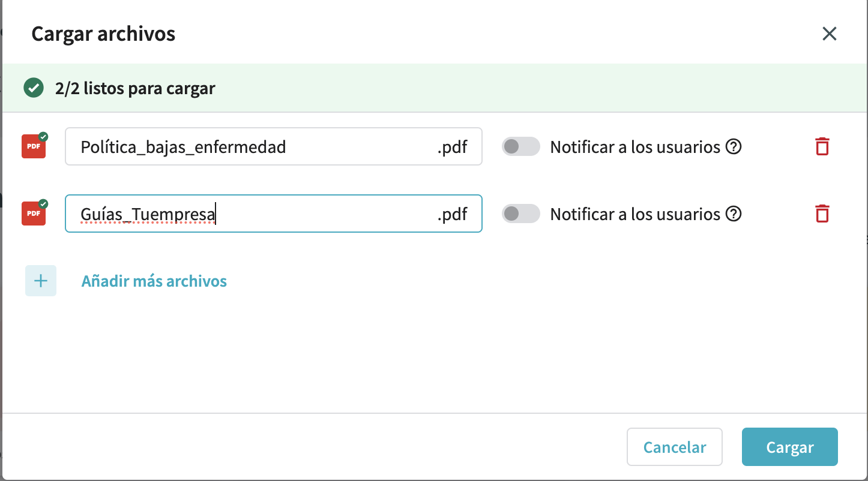Click the Cargar archivos dialog title

point(103,34)
